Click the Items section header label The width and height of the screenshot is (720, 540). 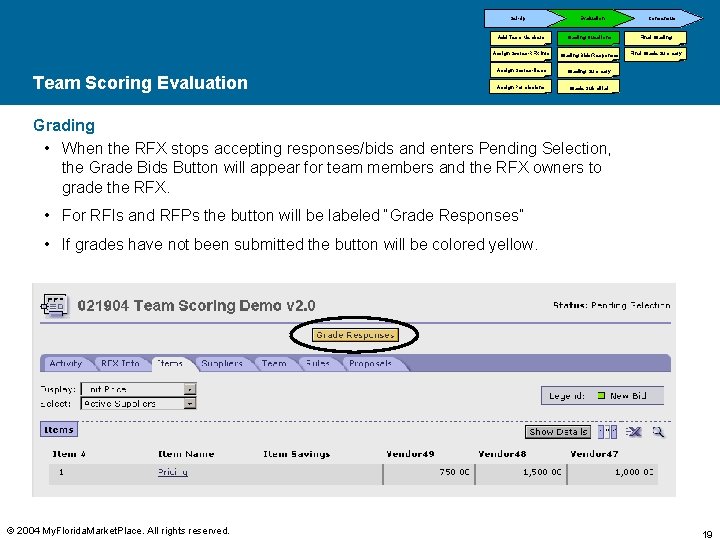pyautogui.click(x=59, y=430)
